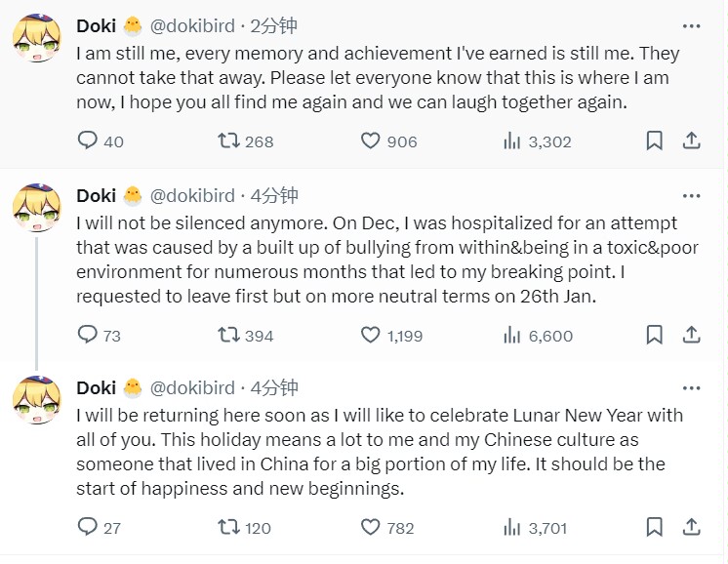
Task: Click Doki's avatar on the second tweet
Action: coord(38,208)
